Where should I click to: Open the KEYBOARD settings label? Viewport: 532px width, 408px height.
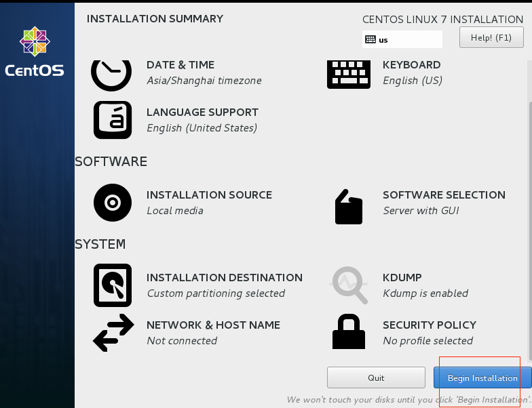pyautogui.click(x=411, y=65)
